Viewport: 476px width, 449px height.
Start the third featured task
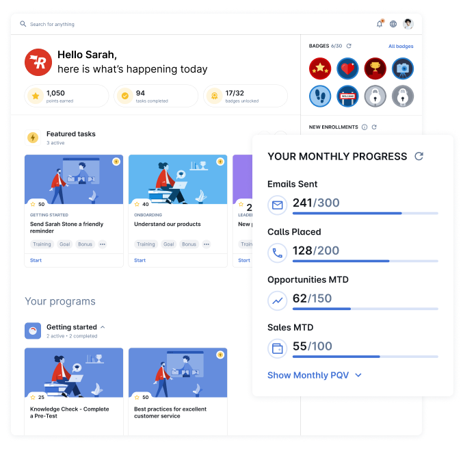coord(244,260)
